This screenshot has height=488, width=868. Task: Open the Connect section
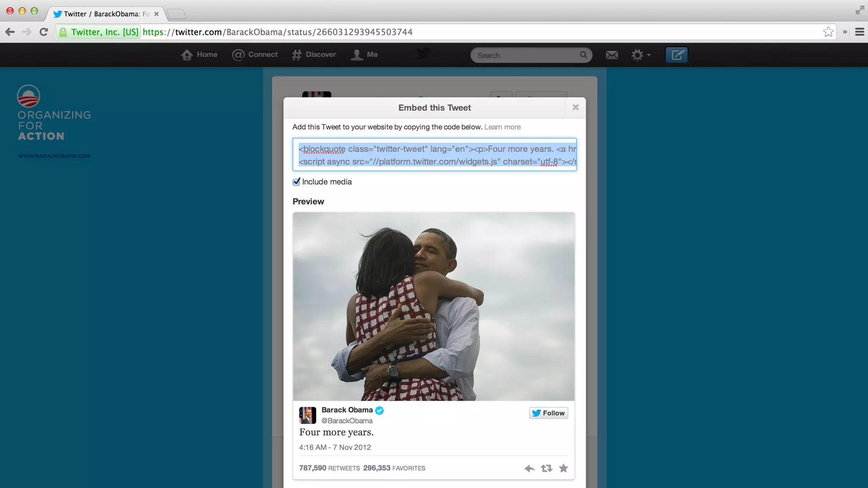click(x=255, y=55)
